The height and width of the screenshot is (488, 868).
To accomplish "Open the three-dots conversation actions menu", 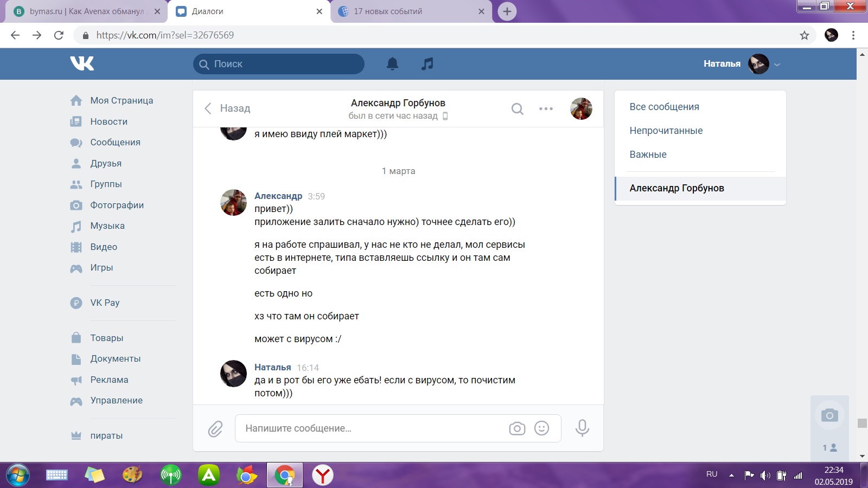I will (x=546, y=109).
